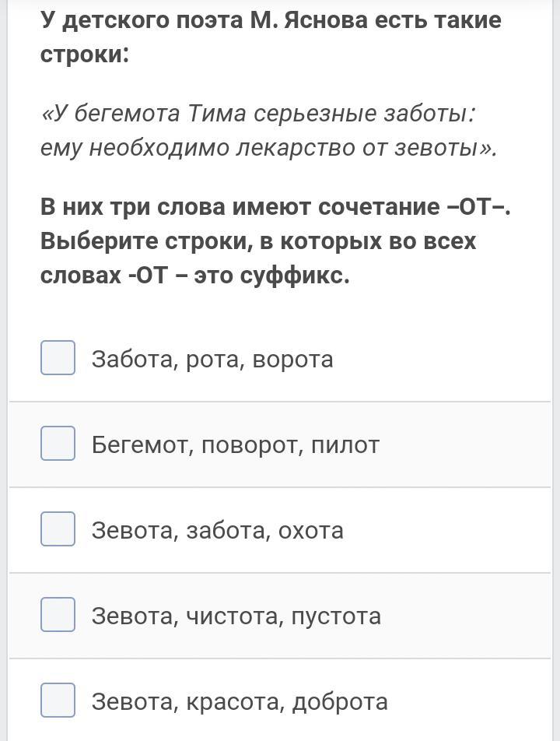Viewport: 560px width, 741px height.
Task: Click the answer text Бегемот, поворот, пилот
Action: tap(236, 444)
